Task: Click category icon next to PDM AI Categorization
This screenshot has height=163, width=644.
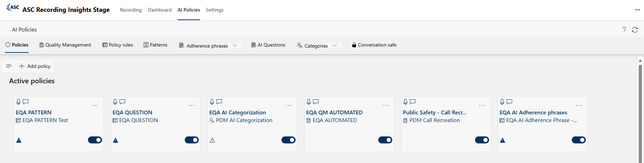Action: 212,120
